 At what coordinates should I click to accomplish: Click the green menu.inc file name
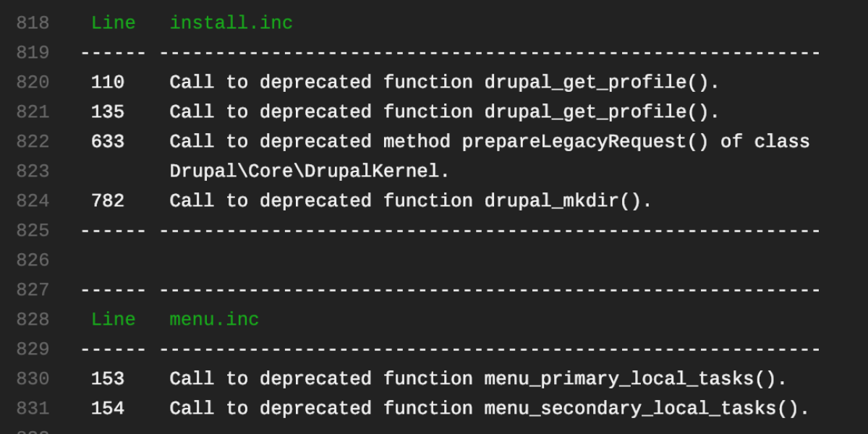coord(214,320)
